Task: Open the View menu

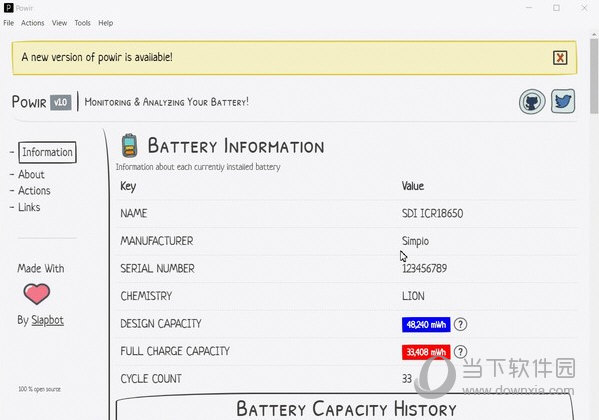Action: (59, 23)
